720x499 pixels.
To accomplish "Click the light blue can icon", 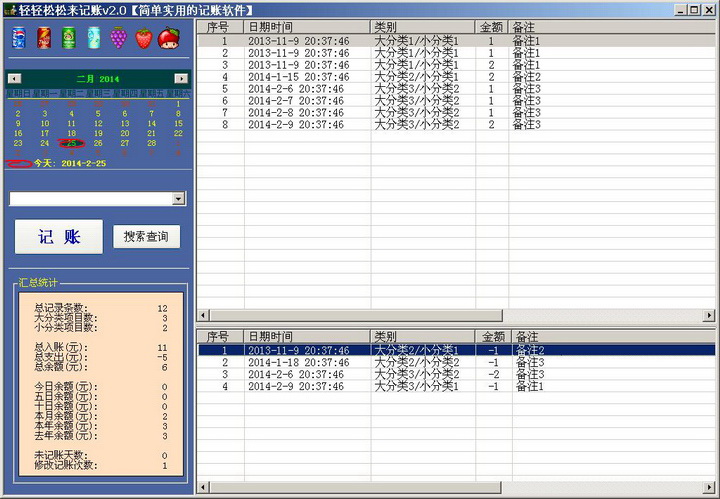I will 94,38.
